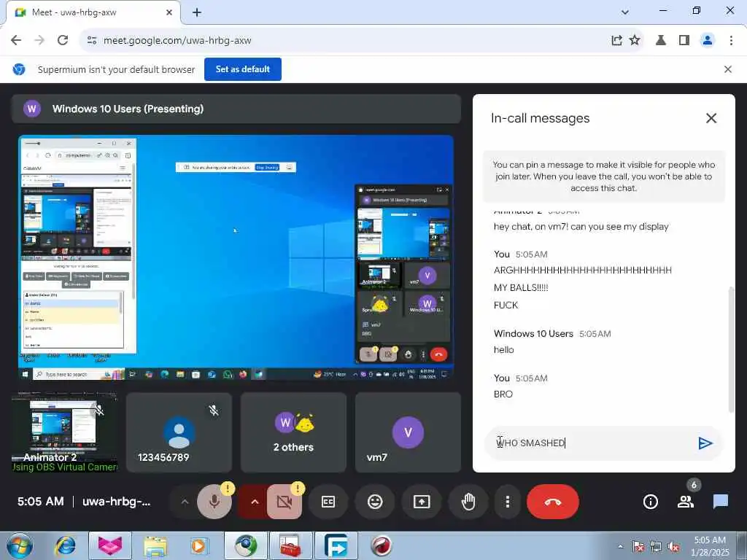The height and width of the screenshot is (560, 747).
Task: Bookmark this page with star icon
Action: click(635, 40)
